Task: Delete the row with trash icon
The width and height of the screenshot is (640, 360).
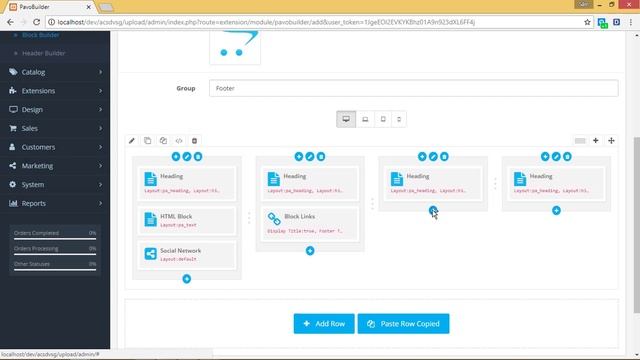Action: (194, 141)
